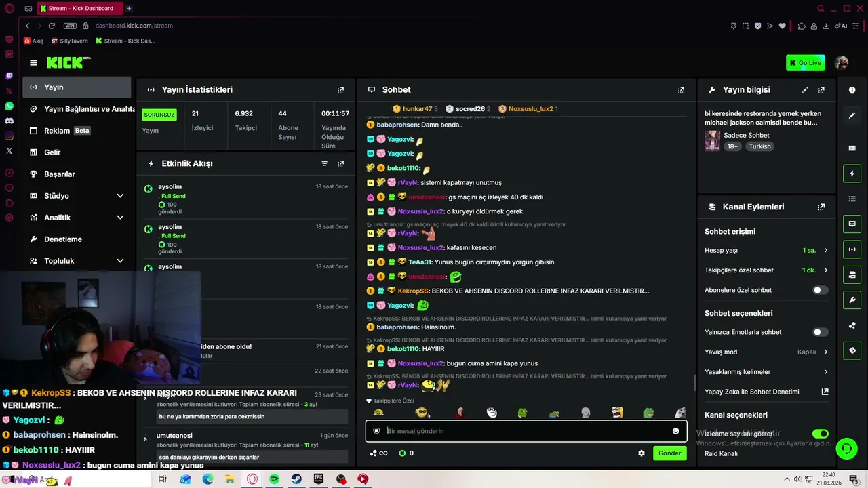Click the Opera icon in the taskbar

252,479
